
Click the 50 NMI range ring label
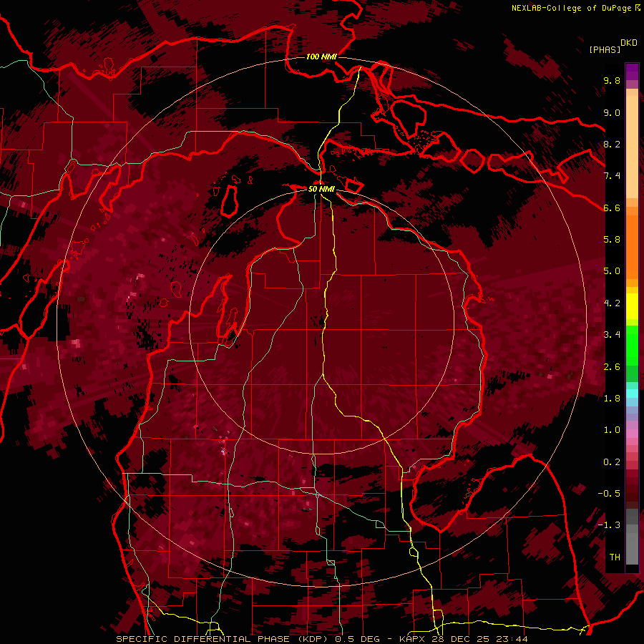tap(321, 190)
